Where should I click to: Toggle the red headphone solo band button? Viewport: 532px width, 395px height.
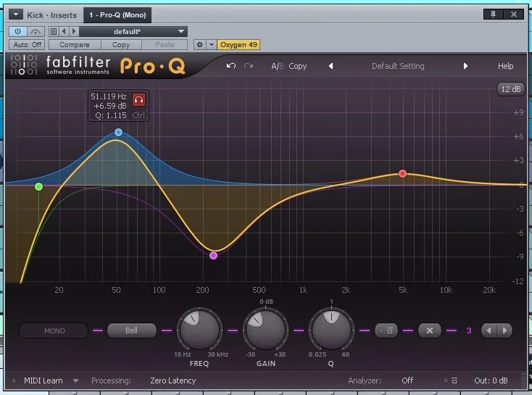tap(138, 100)
